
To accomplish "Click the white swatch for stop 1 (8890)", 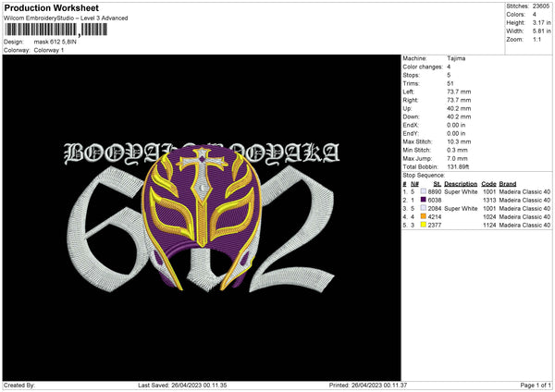I will [x=424, y=191].
